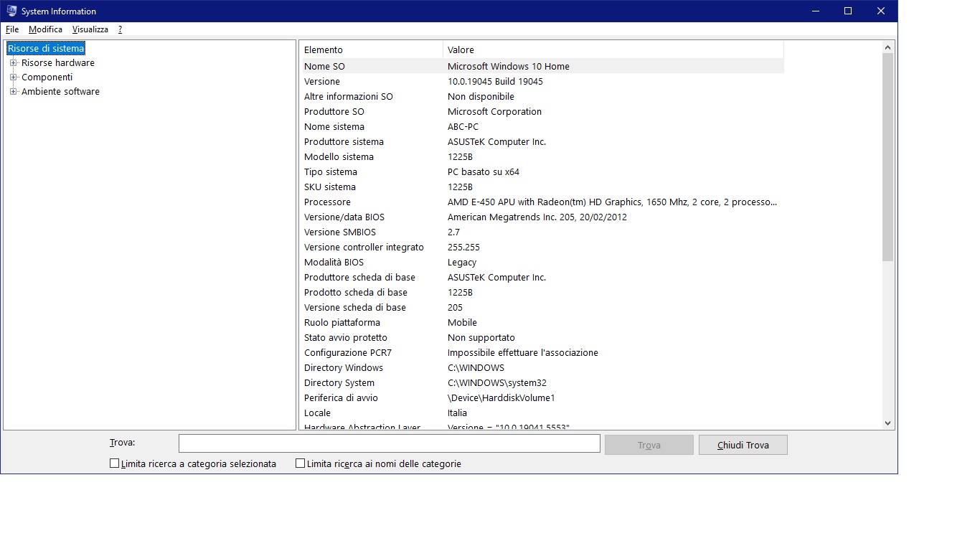
Task: Select the Configurazione PCR7 row
Action: point(542,352)
